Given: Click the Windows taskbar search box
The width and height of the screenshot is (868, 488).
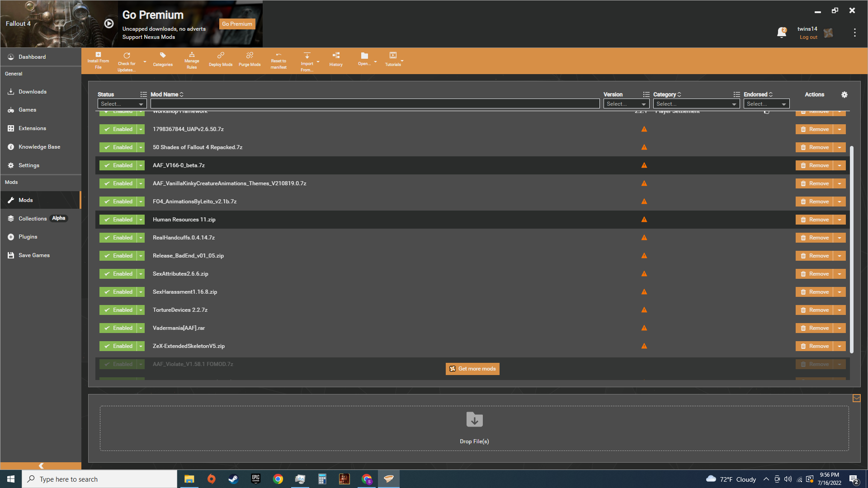Looking at the screenshot, I should tap(99, 479).
